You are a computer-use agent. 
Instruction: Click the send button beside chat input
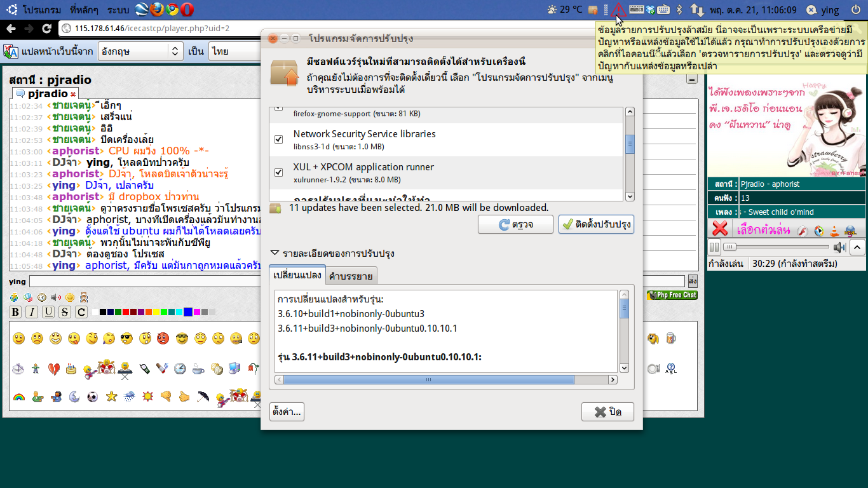[693, 281]
